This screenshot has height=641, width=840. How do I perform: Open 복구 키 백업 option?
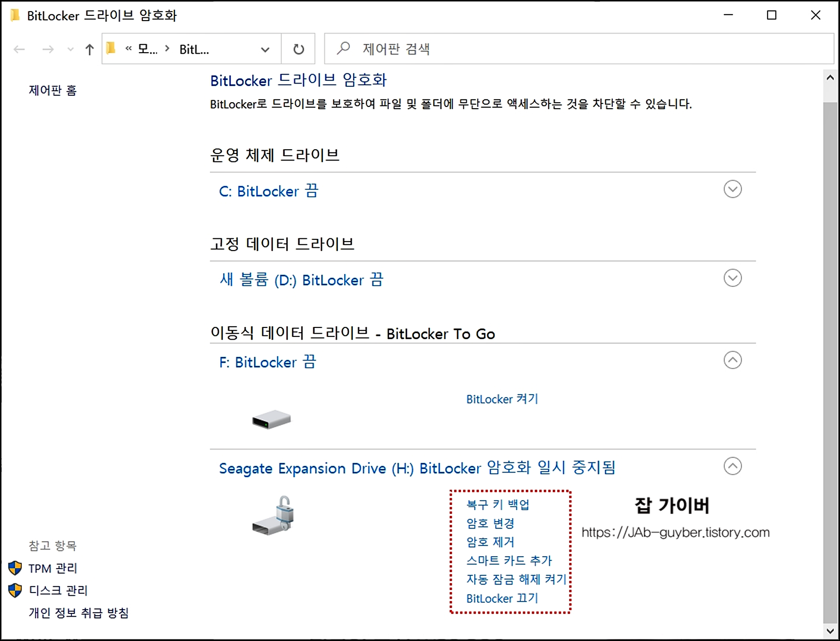tap(497, 505)
